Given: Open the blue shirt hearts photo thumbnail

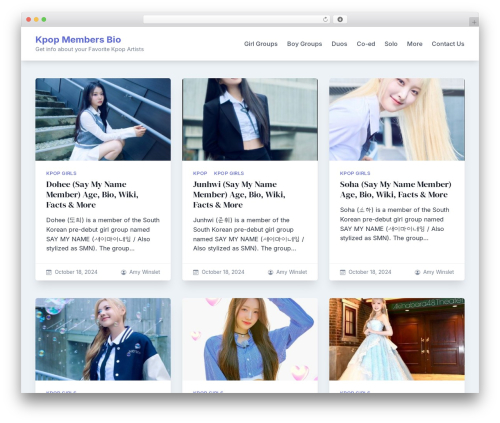Looking at the screenshot, I should tap(250, 339).
